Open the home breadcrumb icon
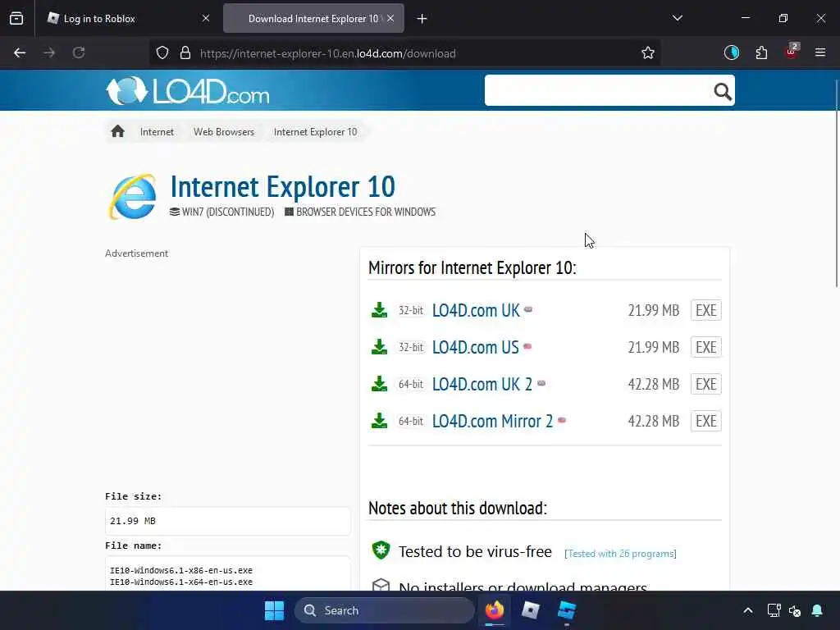The image size is (840, 630). 118,131
